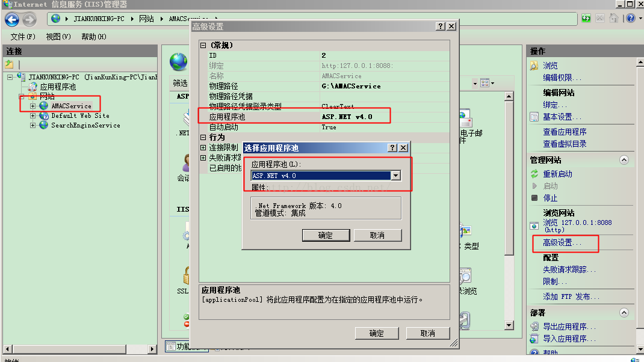This screenshot has height=362, width=644.
Task: Click 确定 in 选择应用程序池 dialog
Action: (x=326, y=235)
